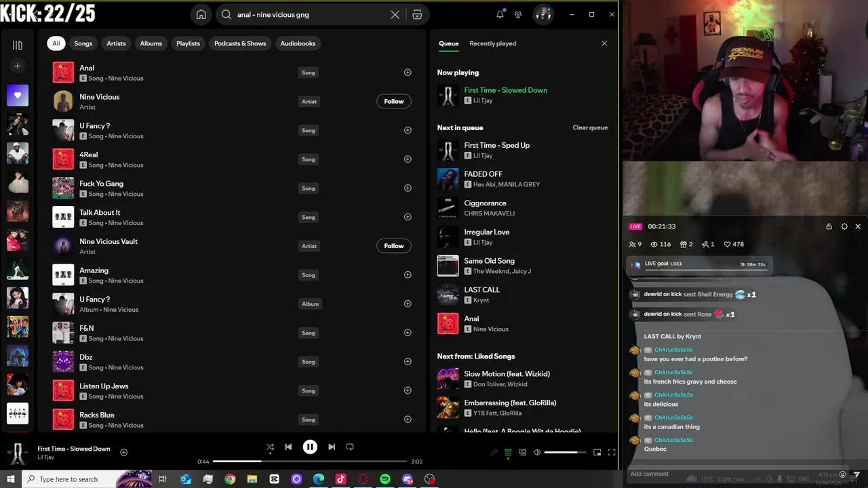The width and height of the screenshot is (868, 488).
Task: Filter results by Albums
Action: coord(151,43)
